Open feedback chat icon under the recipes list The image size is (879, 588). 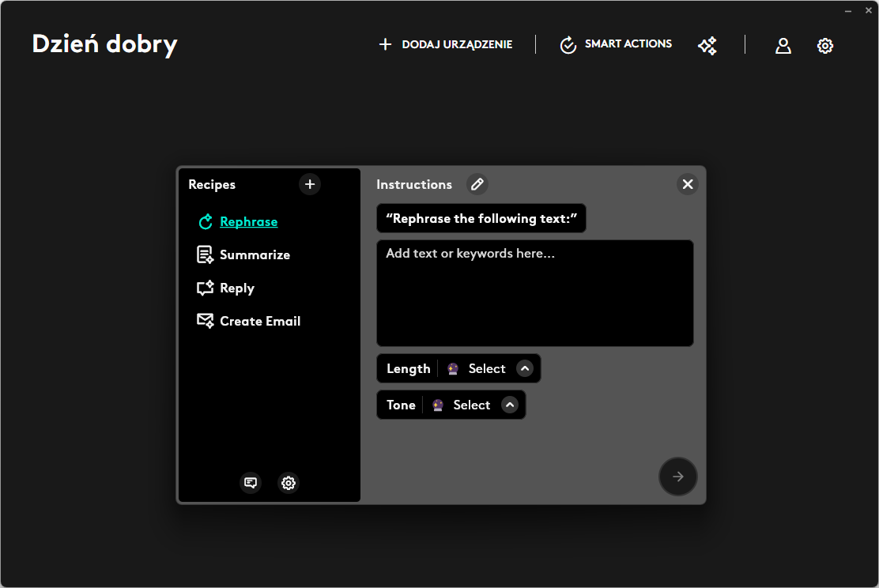coord(251,483)
